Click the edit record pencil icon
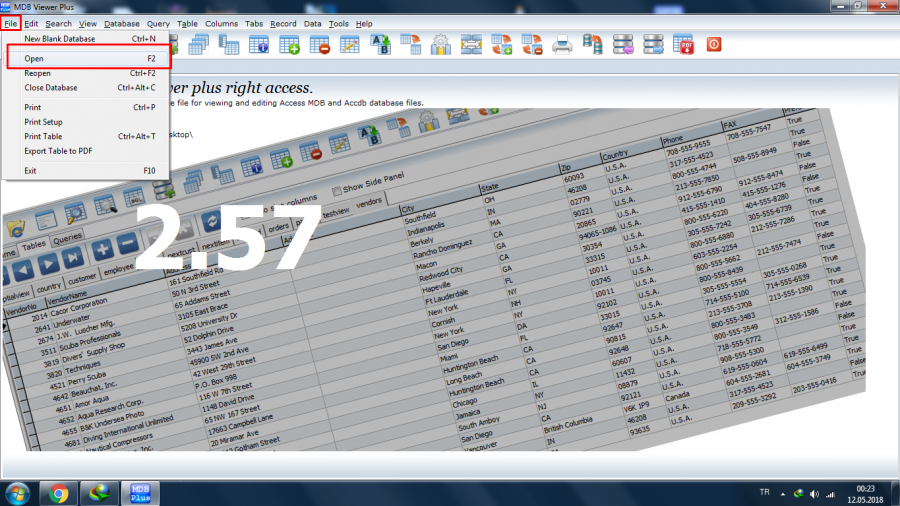 349,44
